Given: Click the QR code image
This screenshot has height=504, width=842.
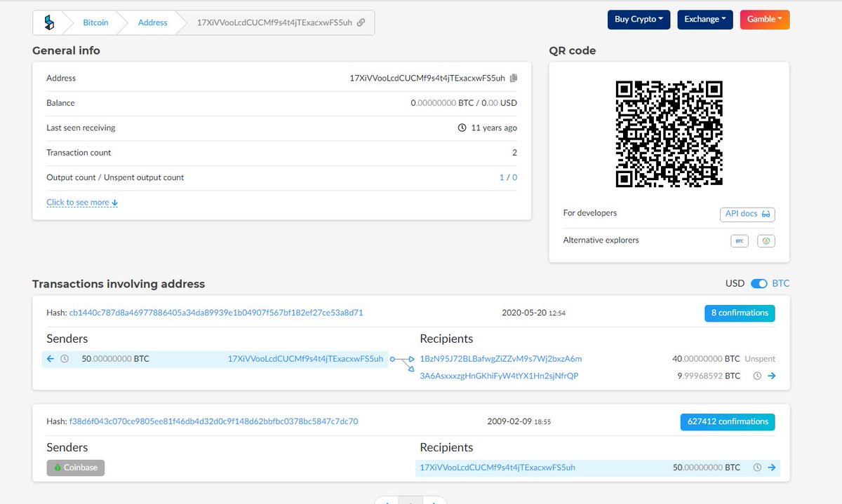Looking at the screenshot, I should [x=669, y=134].
